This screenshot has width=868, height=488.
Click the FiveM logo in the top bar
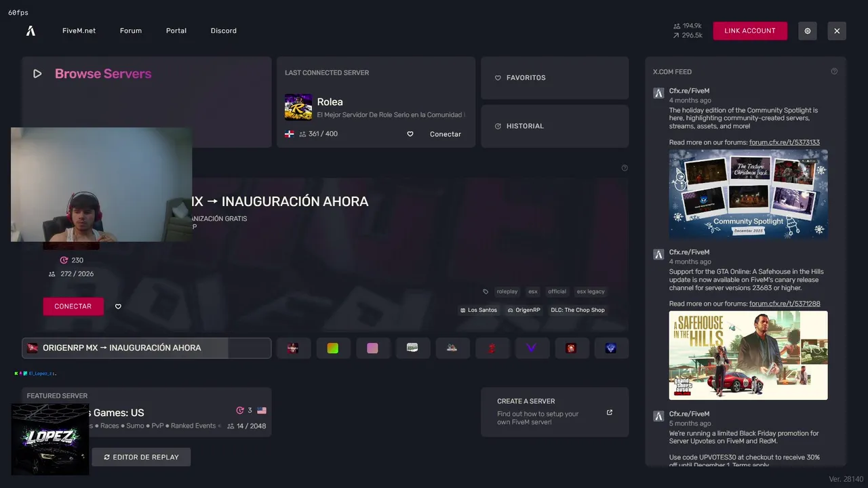point(31,30)
